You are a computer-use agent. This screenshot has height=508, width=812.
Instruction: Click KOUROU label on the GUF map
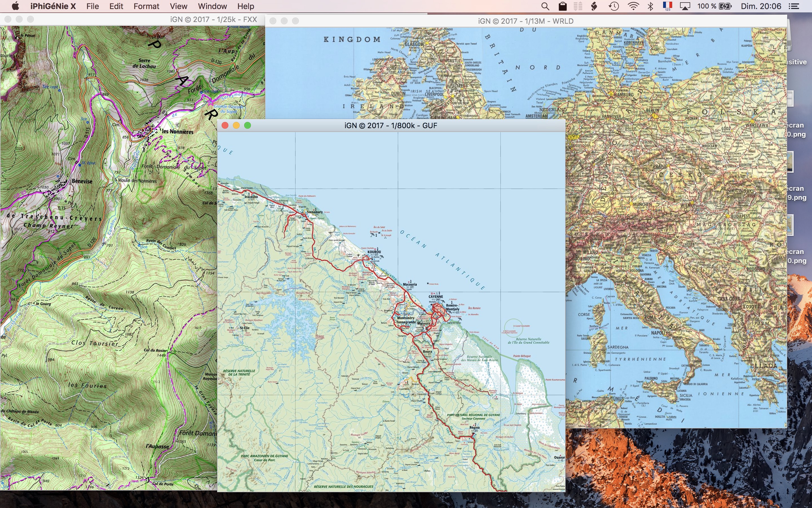[x=374, y=252]
